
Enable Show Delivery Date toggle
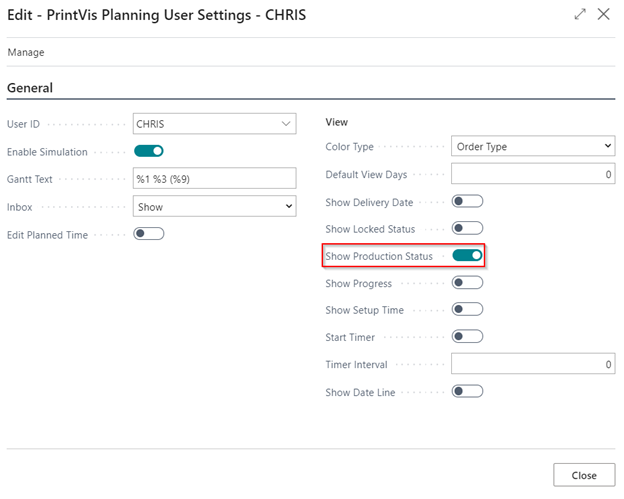[468, 201]
